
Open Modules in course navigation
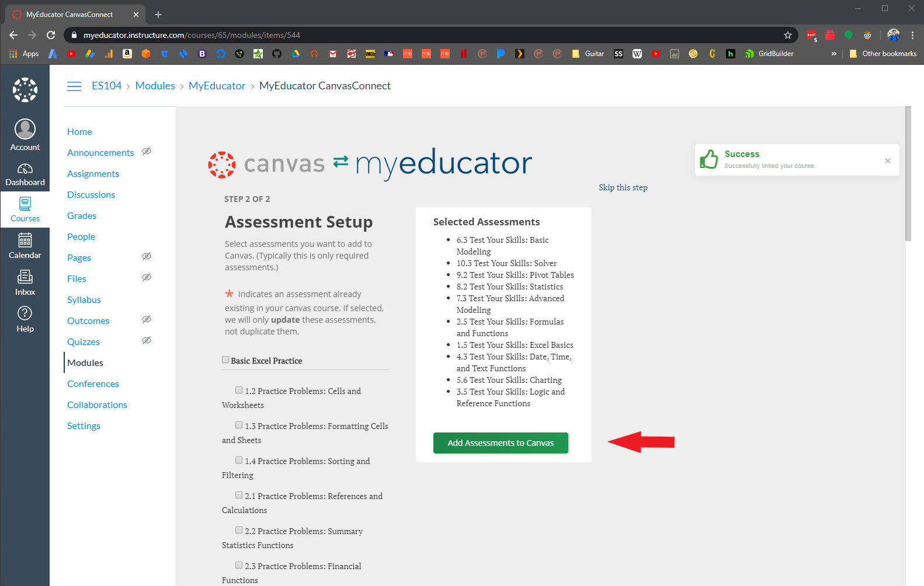(85, 363)
